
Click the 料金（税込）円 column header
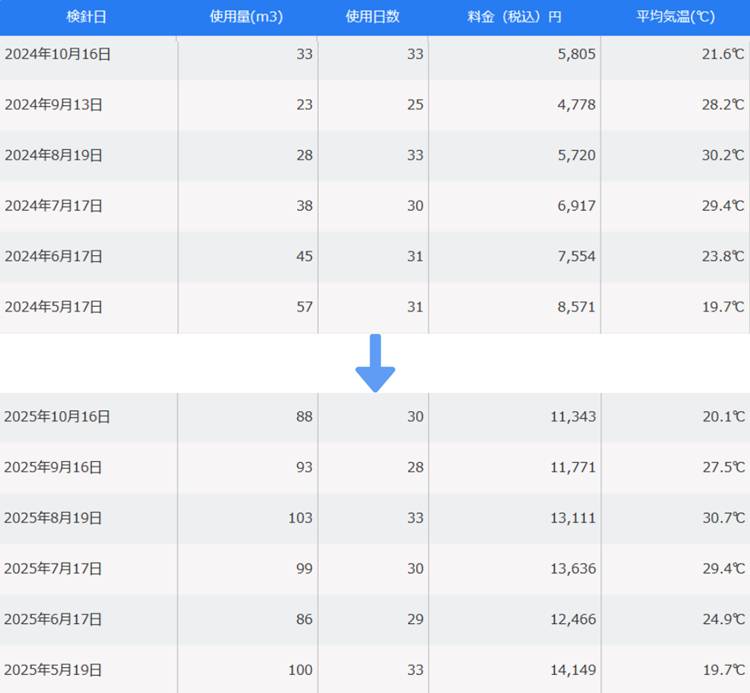[513, 17]
